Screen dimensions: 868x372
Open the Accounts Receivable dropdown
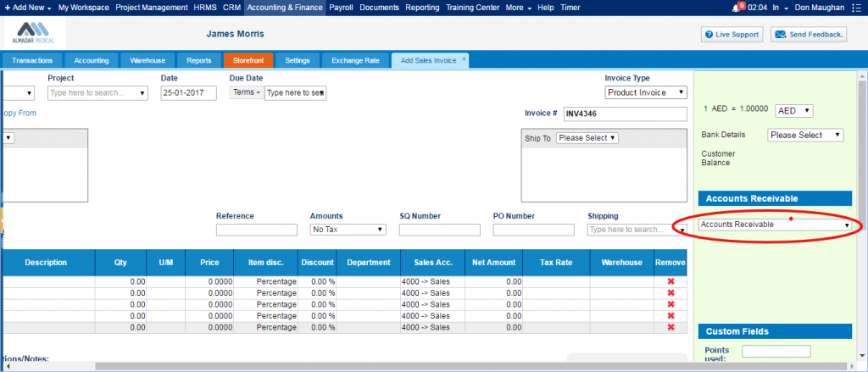[x=775, y=225]
